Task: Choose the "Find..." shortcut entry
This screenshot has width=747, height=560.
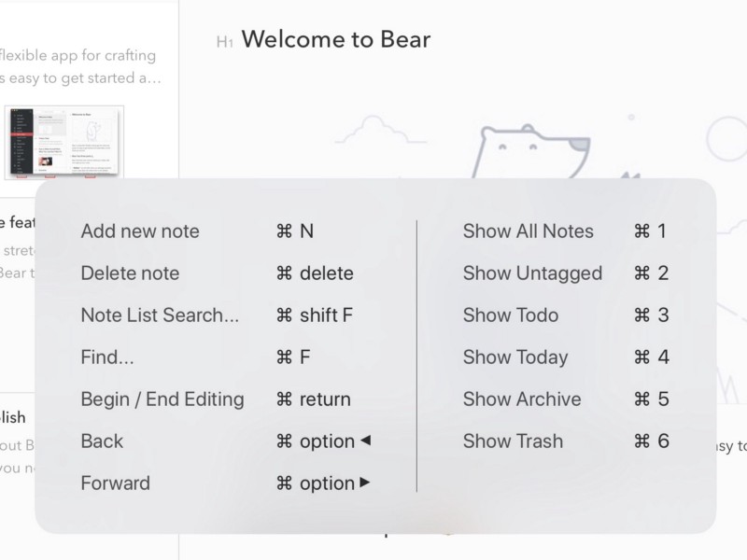Action: pos(109,357)
